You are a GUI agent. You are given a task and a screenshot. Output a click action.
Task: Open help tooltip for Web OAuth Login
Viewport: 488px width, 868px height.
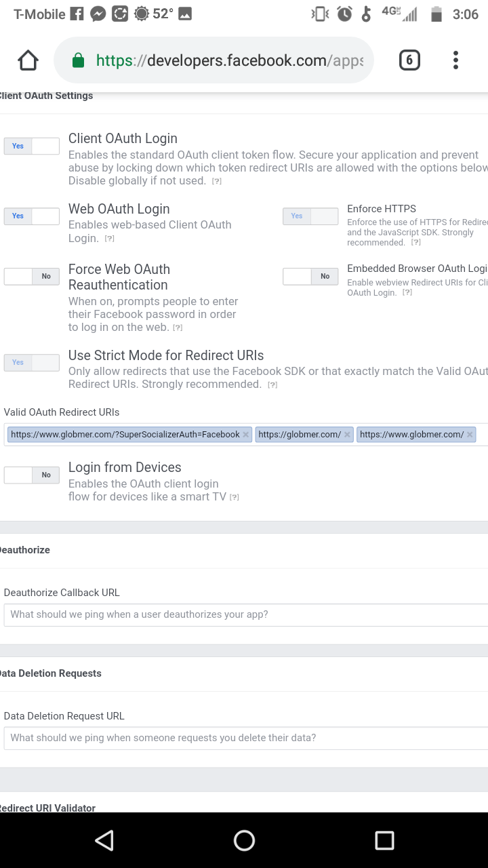click(x=109, y=239)
